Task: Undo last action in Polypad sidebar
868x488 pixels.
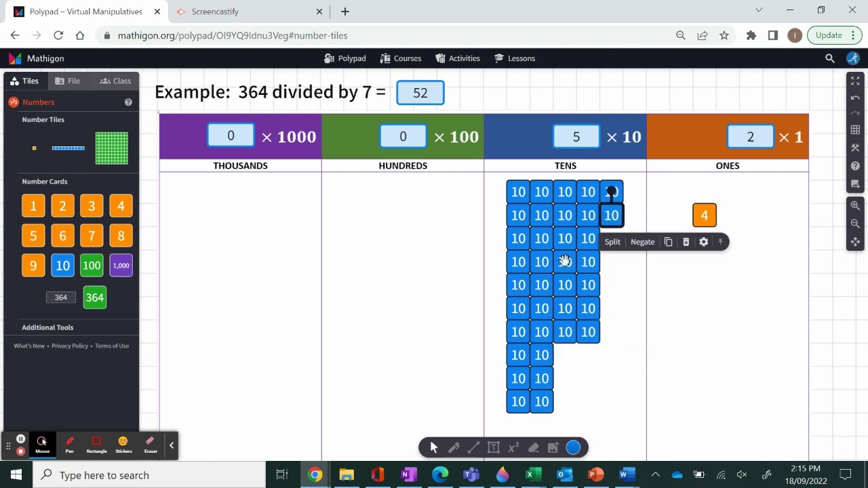Action: pyautogui.click(x=855, y=98)
